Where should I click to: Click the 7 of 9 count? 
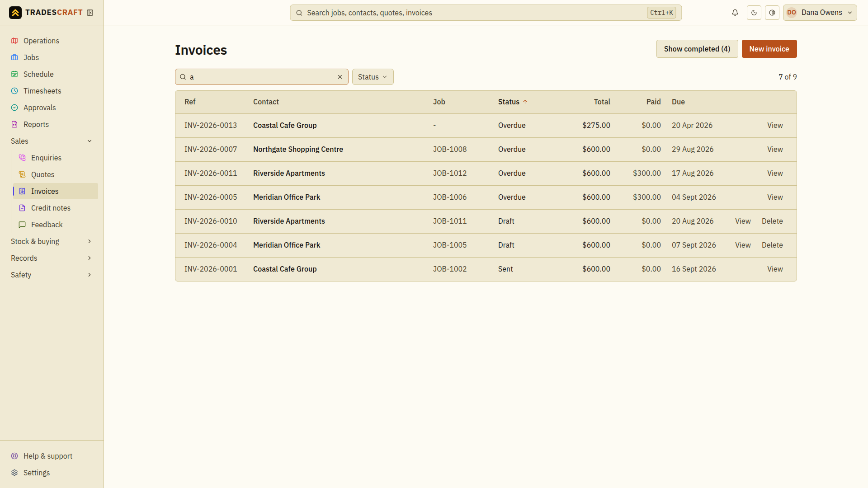point(788,77)
